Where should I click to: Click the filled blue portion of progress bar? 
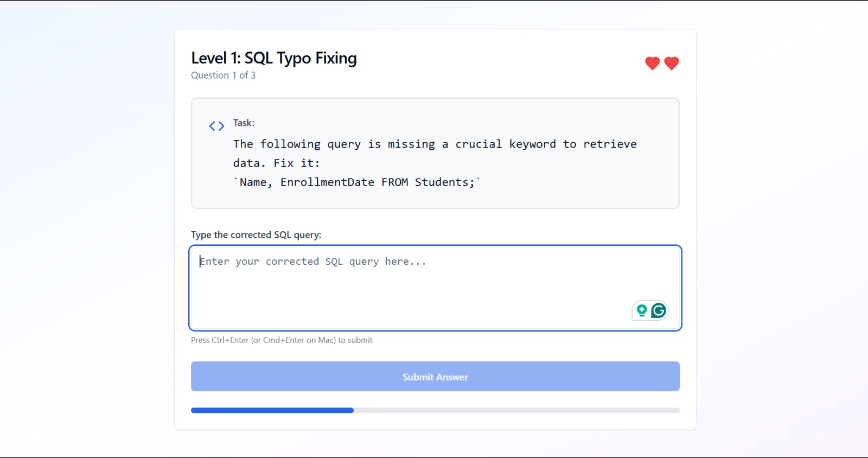(272, 410)
